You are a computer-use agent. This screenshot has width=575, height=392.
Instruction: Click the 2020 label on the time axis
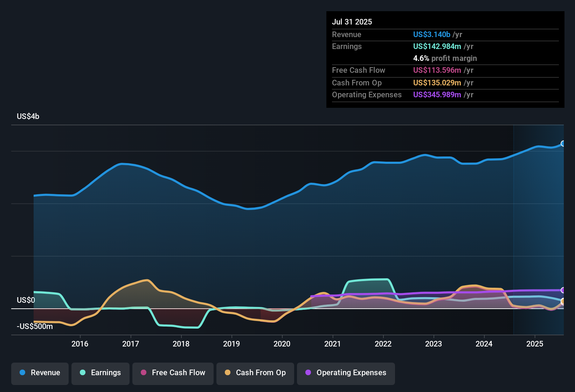282,344
